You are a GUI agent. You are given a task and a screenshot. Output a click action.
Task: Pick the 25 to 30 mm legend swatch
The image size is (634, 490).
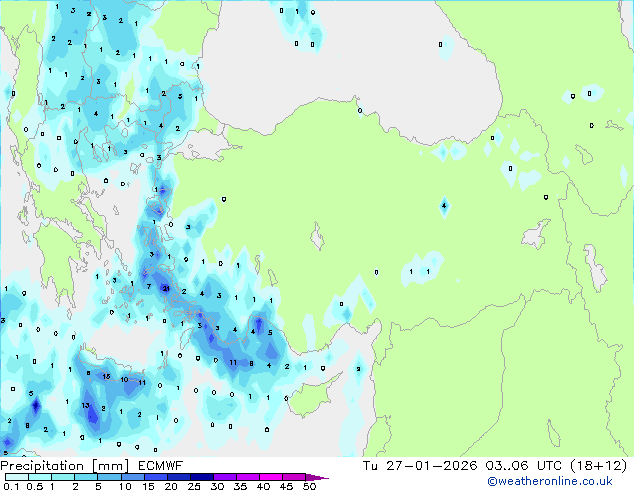pyautogui.click(x=202, y=477)
